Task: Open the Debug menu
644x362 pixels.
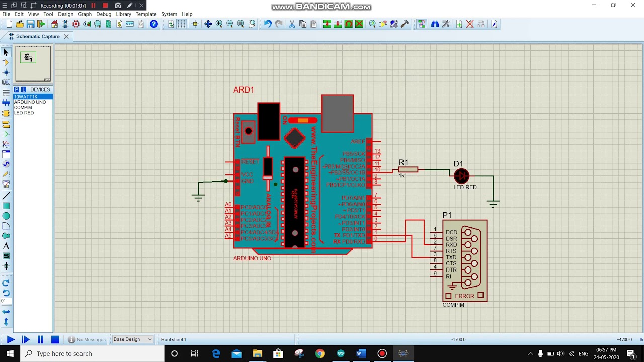Action: (104, 14)
